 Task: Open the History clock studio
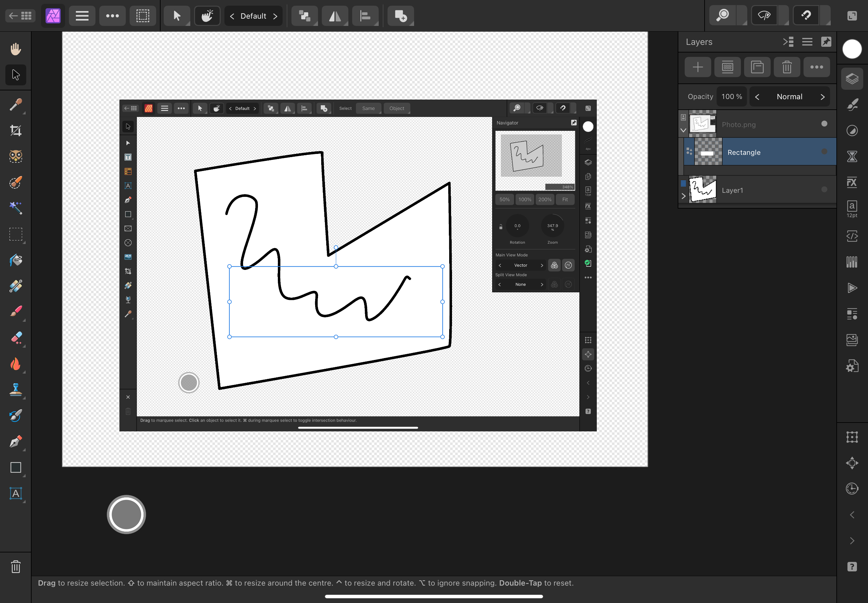point(852,489)
